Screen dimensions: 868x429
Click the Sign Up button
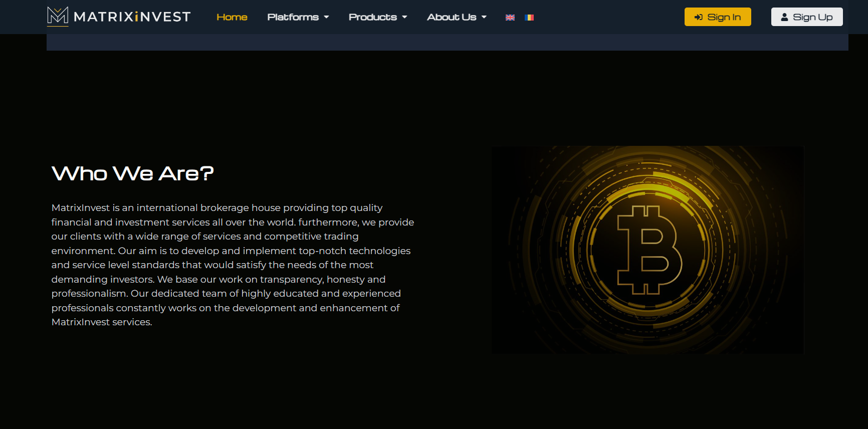(807, 17)
